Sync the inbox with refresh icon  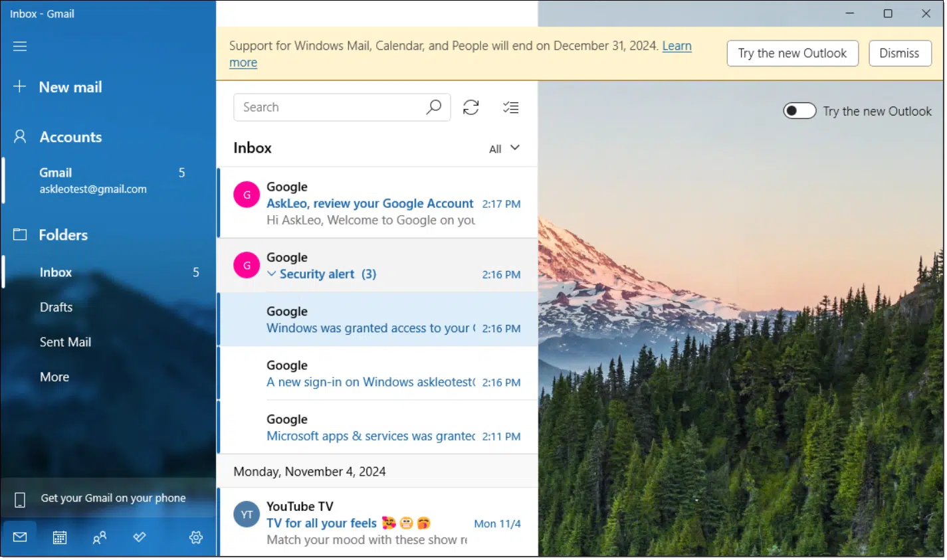(471, 108)
